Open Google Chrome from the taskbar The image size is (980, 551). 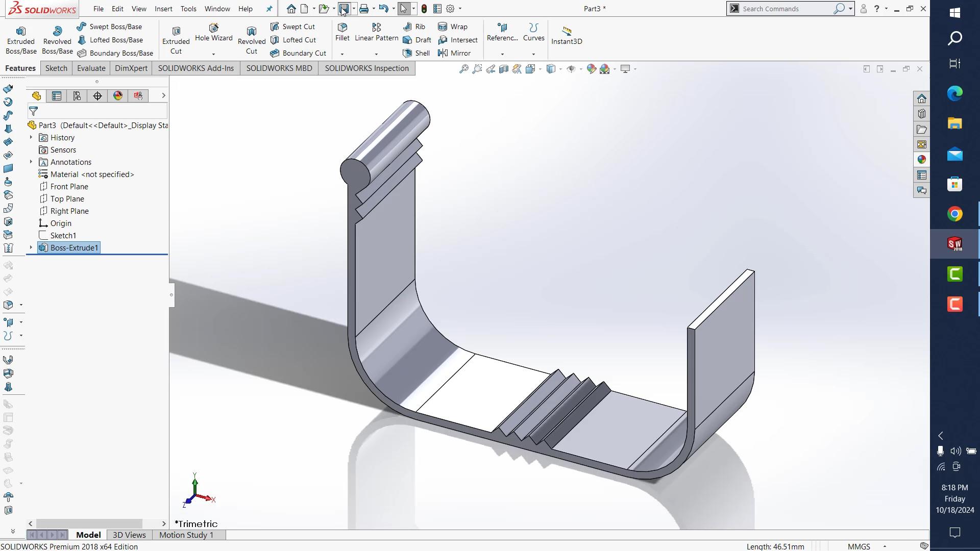(x=954, y=214)
